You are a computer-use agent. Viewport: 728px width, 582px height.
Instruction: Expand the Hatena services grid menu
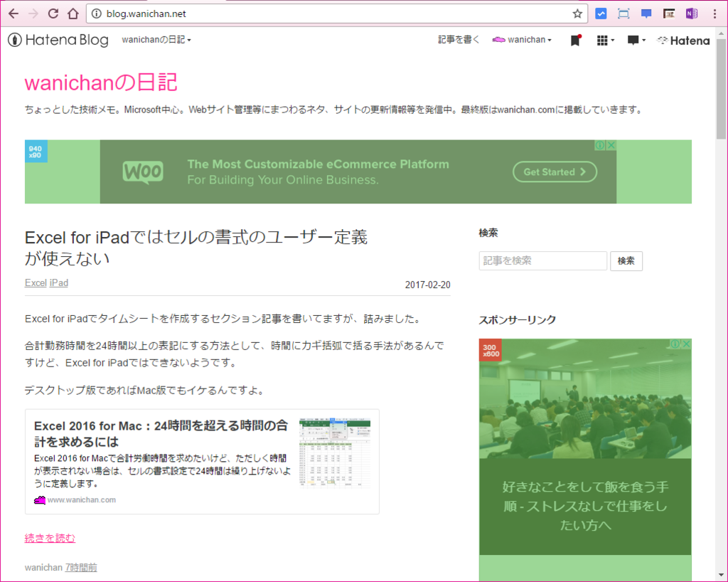(606, 41)
